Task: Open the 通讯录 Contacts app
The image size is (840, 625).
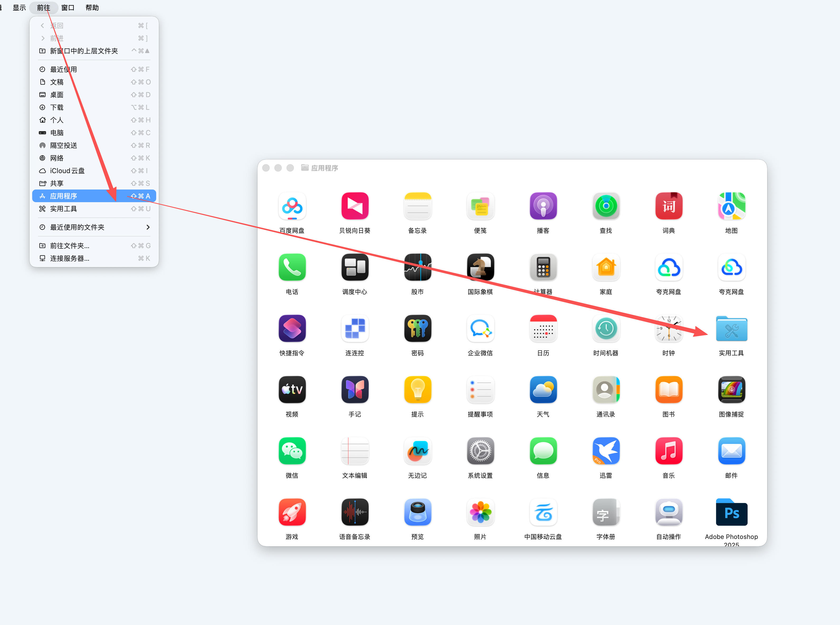Action: 606,390
